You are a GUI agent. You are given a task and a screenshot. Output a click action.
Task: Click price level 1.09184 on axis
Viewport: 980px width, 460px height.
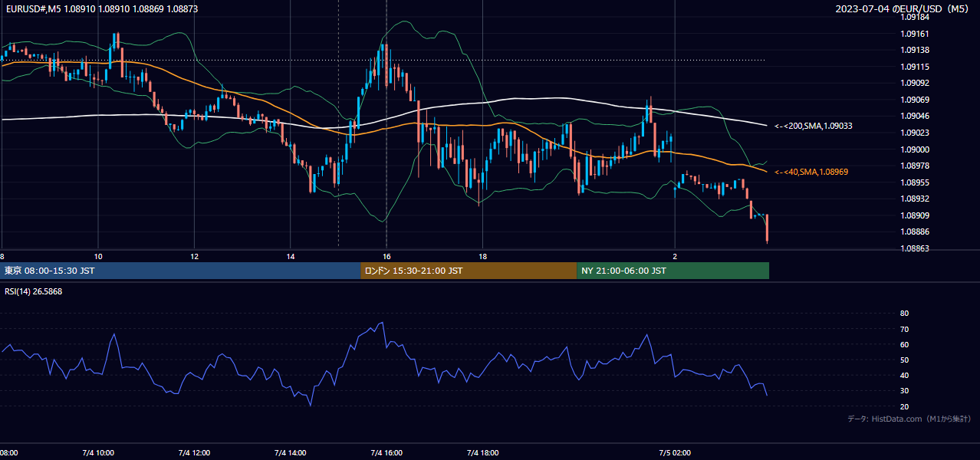click(914, 17)
